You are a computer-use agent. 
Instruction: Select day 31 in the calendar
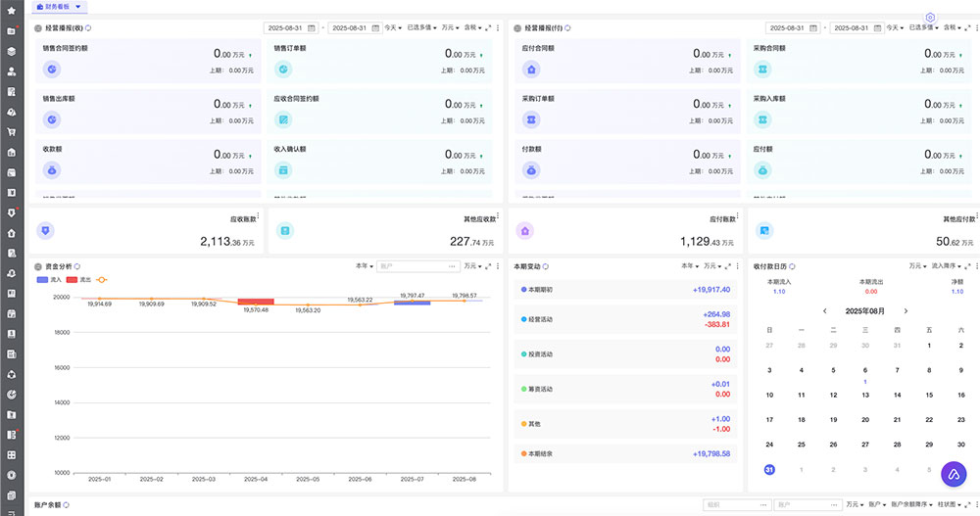click(769, 470)
